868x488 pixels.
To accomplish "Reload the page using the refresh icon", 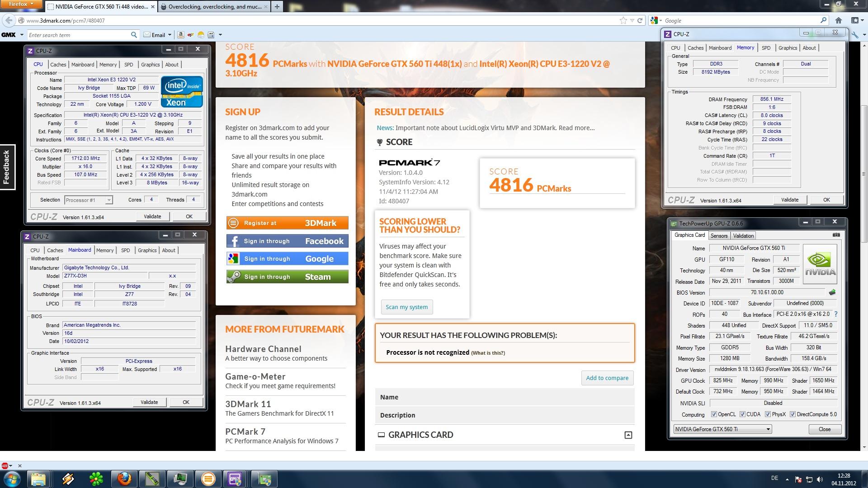I will (x=640, y=20).
